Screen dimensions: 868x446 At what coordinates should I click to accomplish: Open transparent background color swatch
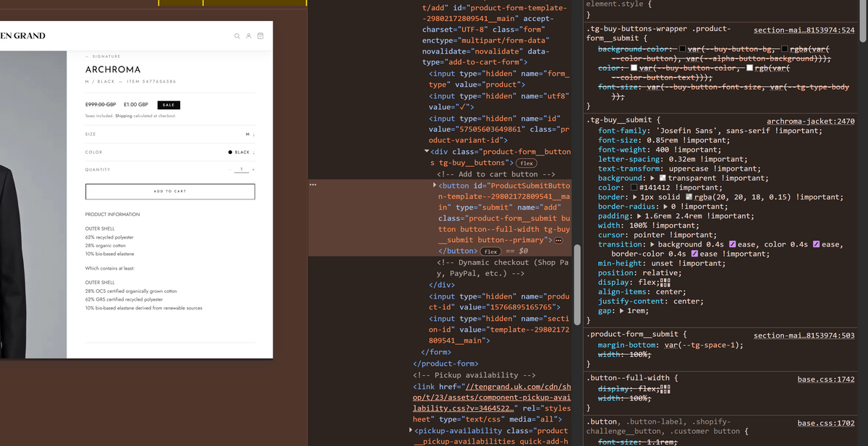pos(663,178)
